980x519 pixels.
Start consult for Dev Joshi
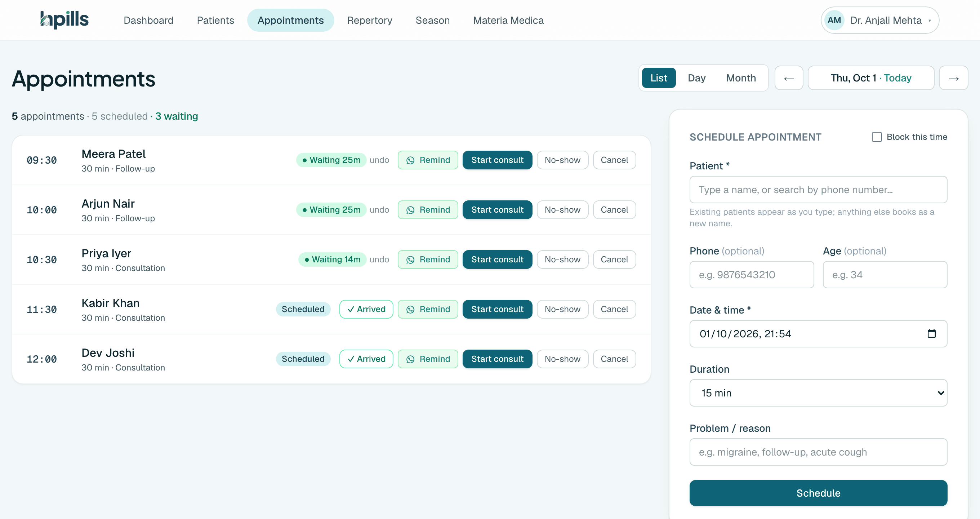click(x=497, y=359)
